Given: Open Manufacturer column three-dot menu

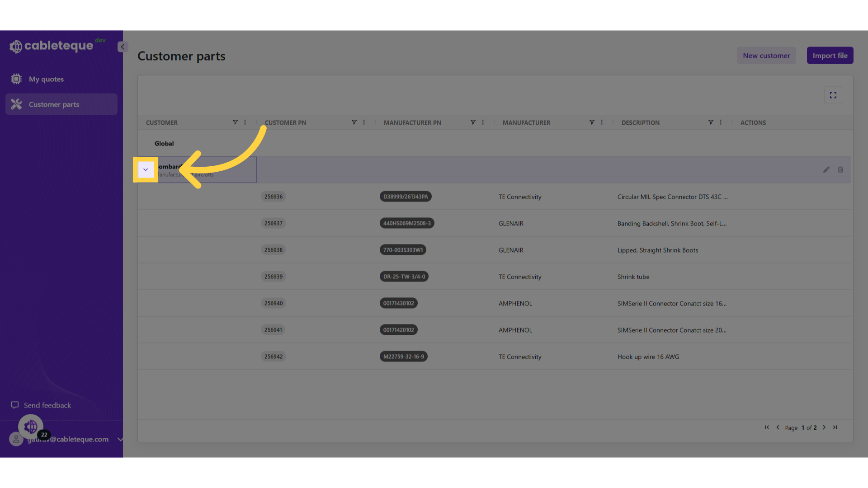Looking at the screenshot, I should (x=602, y=122).
